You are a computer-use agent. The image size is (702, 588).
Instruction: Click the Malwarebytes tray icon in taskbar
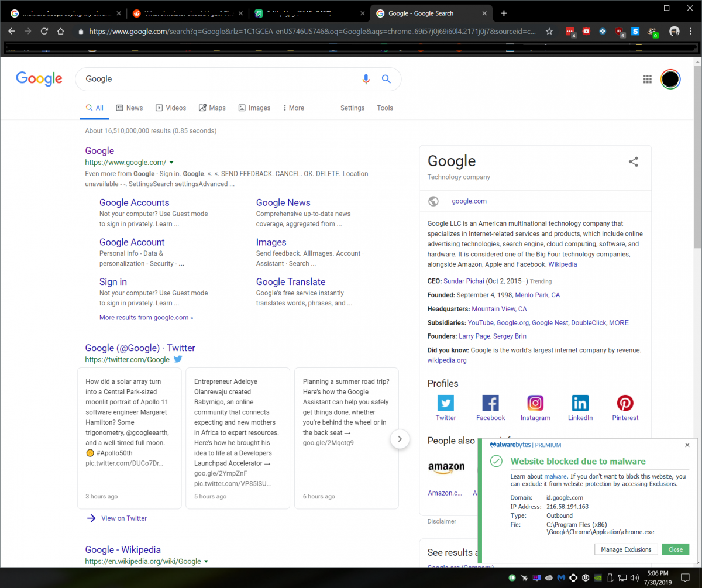[x=561, y=577]
